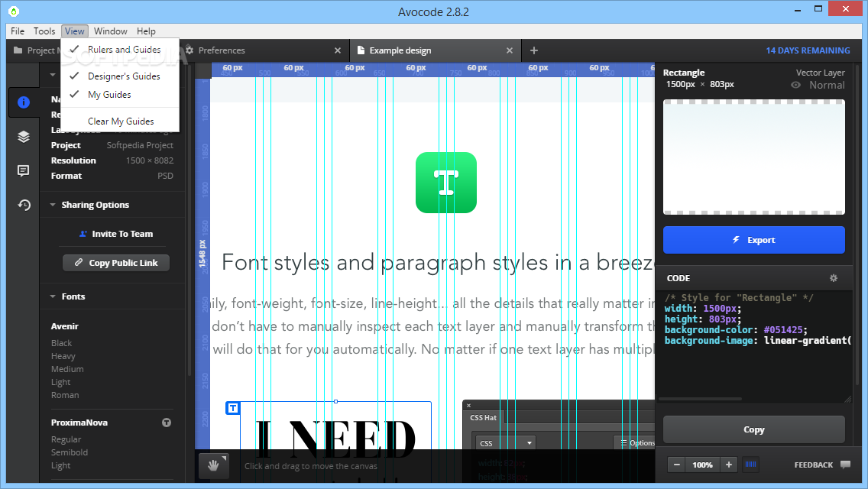Open the File menu
The height and width of the screenshot is (489, 868).
point(17,31)
